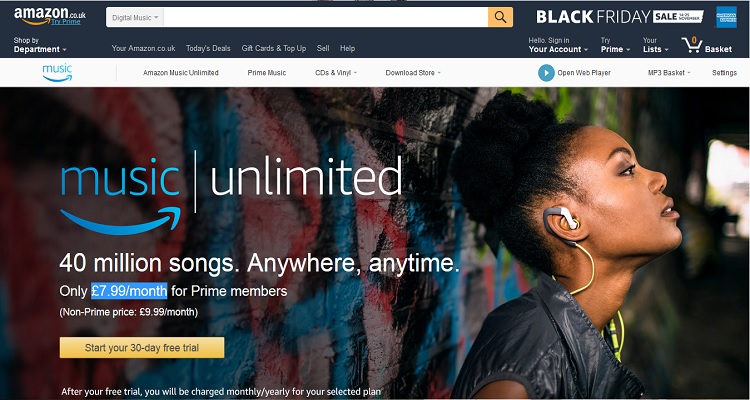Viewport: 750px width, 400px height.
Task: Open the Black Friday Sale banner
Action: tap(620, 17)
